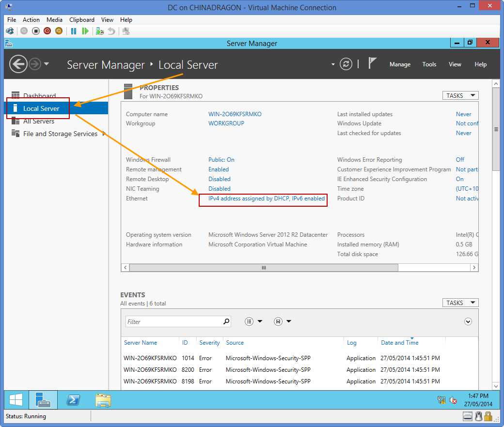The image size is (504, 427).
Task: Open the Manage menu in Server Manager
Action: click(400, 64)
